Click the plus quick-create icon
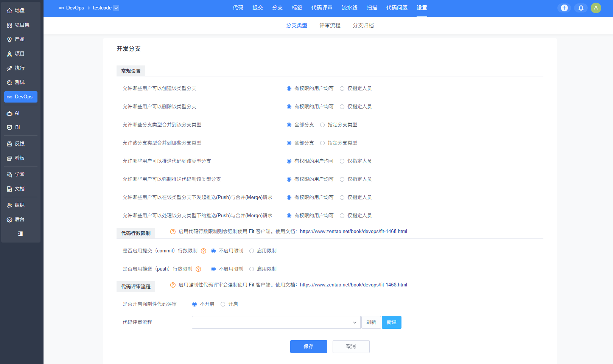The width and height of the screenshot is (613, 364). 564,8
